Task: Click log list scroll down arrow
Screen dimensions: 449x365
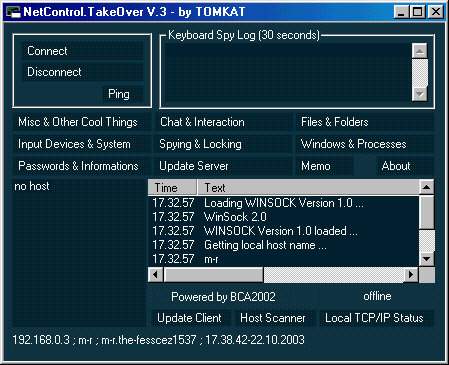Action: click(427, 259)
